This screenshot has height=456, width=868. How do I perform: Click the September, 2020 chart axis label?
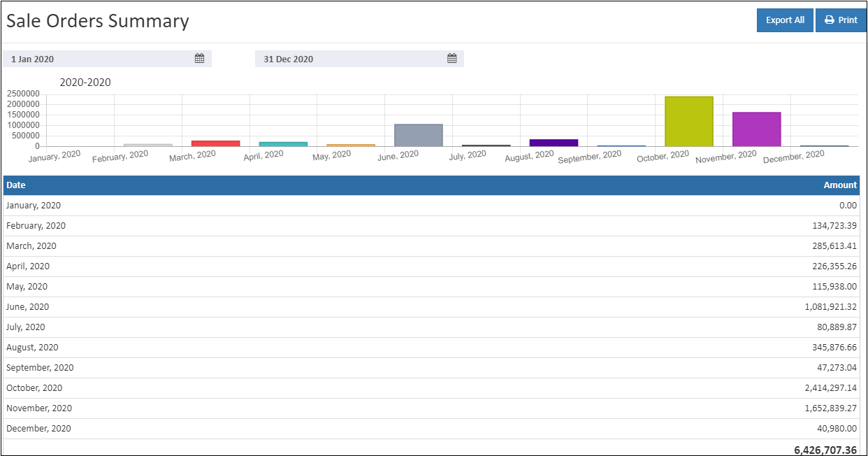pyautogui.click(x=590, y=157)
